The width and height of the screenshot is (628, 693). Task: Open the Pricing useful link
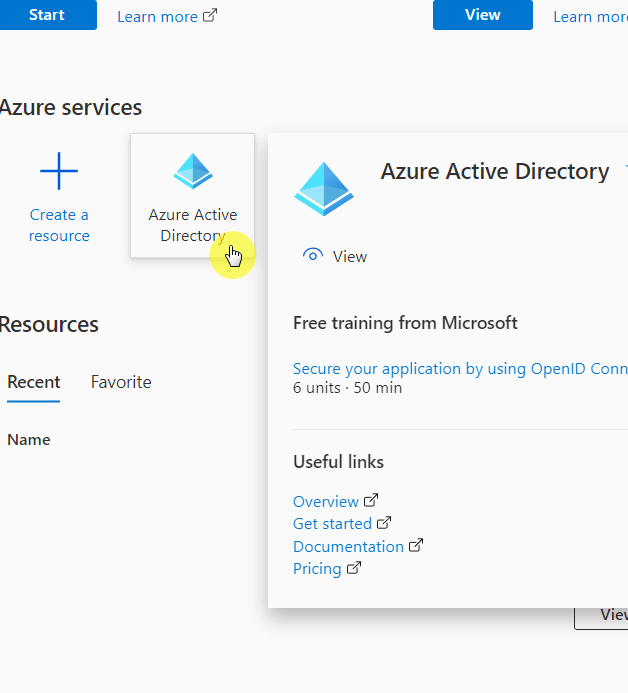click(317, 569)
